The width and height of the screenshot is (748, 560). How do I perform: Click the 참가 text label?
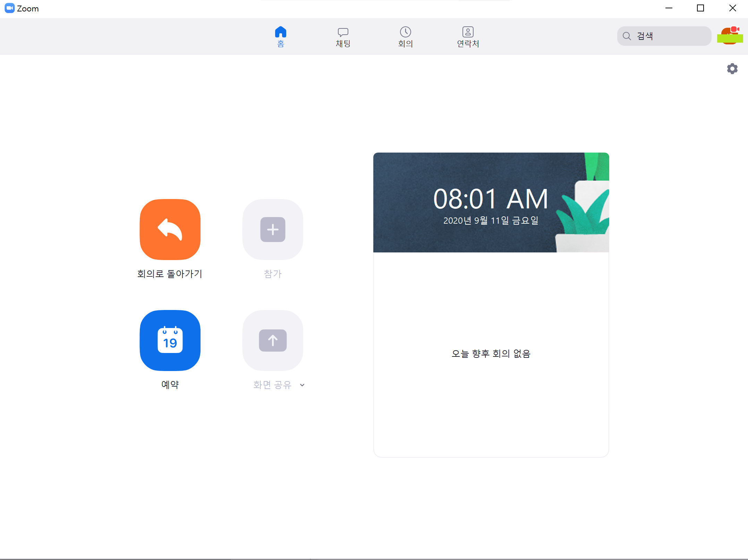(x=273, y=274)
